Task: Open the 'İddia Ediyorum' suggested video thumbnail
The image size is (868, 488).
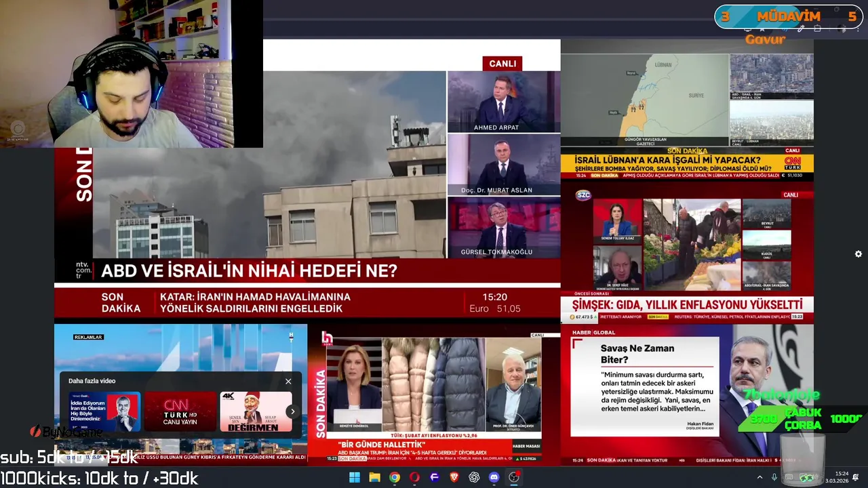Action: tap(104, 411)
